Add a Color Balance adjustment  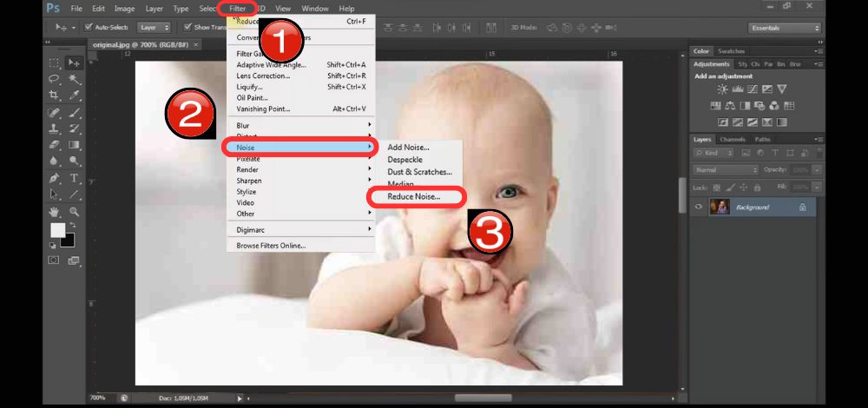pyautogui.click(x=730, y=106)
